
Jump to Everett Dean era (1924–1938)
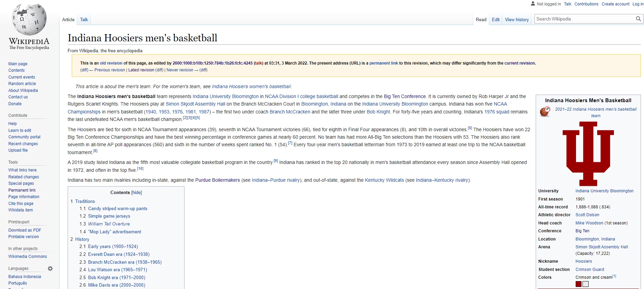119,254
